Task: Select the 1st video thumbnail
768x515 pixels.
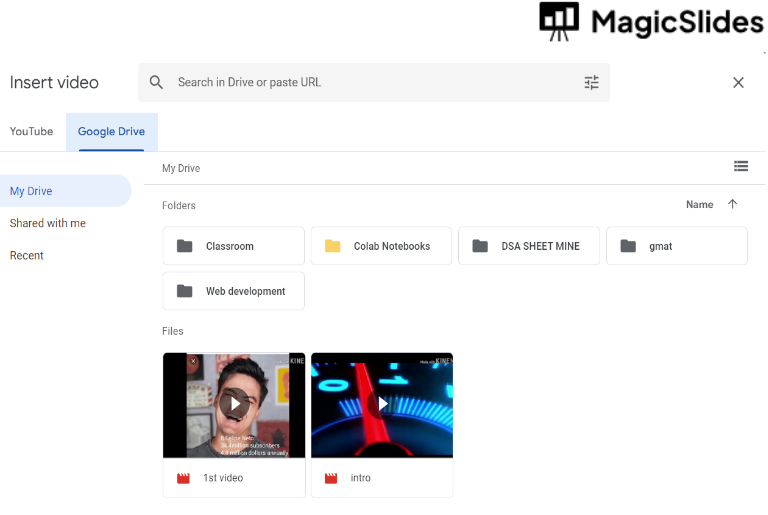Action: (234, 405)
